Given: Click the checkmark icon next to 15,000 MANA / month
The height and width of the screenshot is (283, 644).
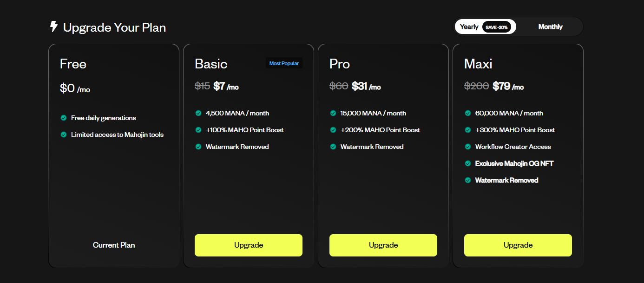Looking at the screenshot, I should pyautogui.click(x=333, y=113).
